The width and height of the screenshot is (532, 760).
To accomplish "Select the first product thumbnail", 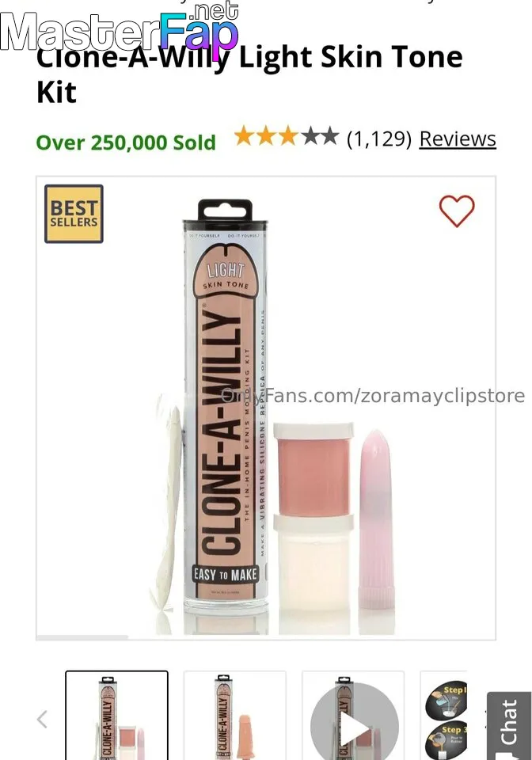I will pyautogui.click(x=116, y=715).
